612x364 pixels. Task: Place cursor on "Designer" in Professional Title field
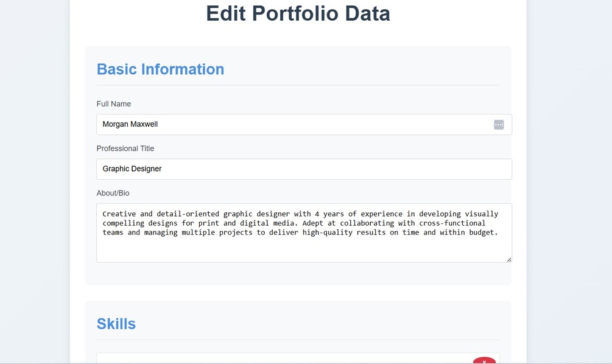[147, 169]
